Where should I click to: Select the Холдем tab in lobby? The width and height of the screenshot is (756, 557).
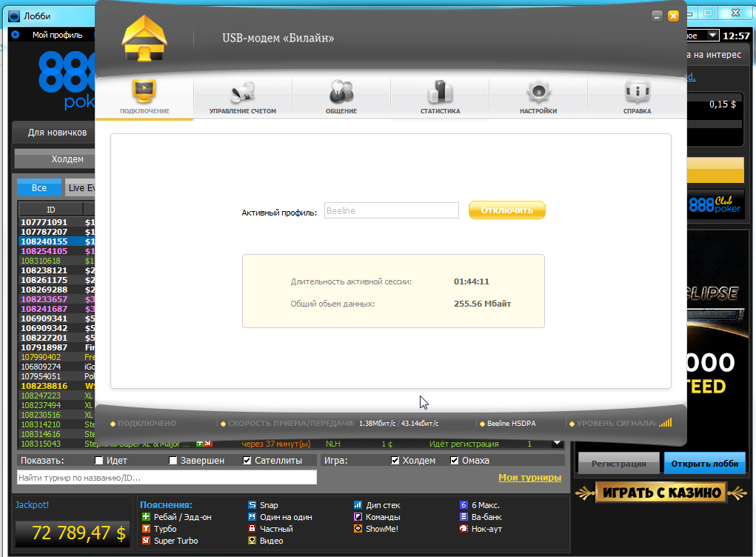click(56, 159)
